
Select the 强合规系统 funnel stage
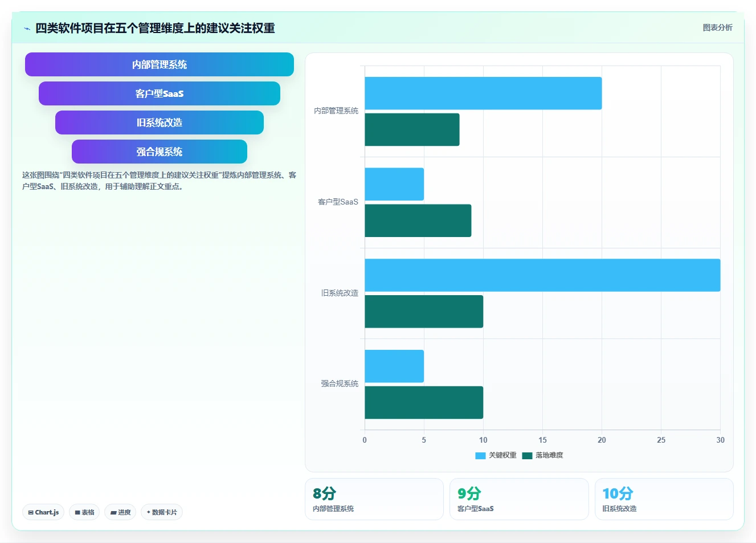pyautogui.click(x=160, y=152)
